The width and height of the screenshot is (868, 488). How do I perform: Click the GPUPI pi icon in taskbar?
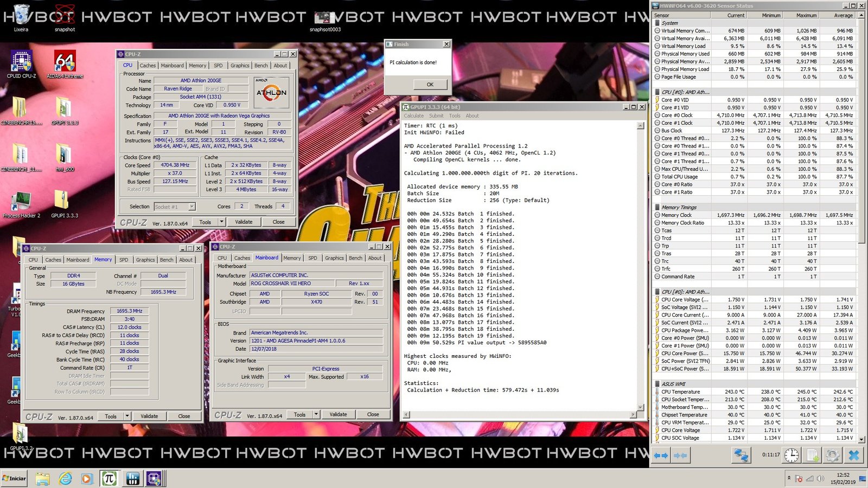tap(109, 478)
